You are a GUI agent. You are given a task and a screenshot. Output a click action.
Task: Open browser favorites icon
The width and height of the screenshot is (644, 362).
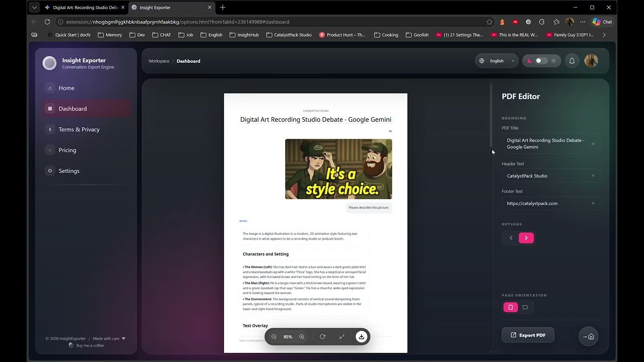(x=556, y=22)
